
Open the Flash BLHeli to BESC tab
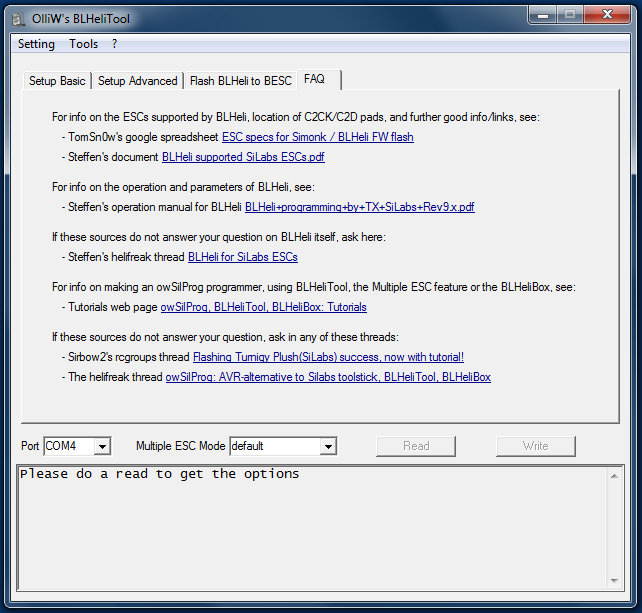(x=240, y=81)
